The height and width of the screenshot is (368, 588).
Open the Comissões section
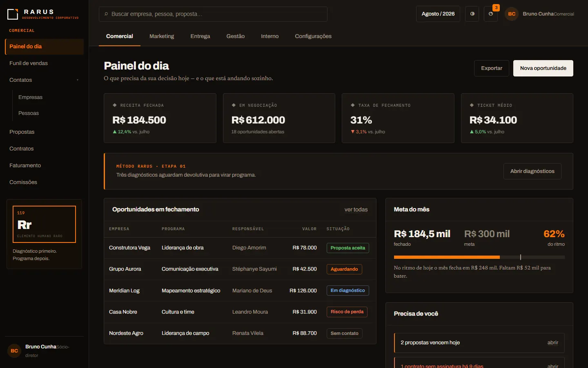(x=44, y=182)
